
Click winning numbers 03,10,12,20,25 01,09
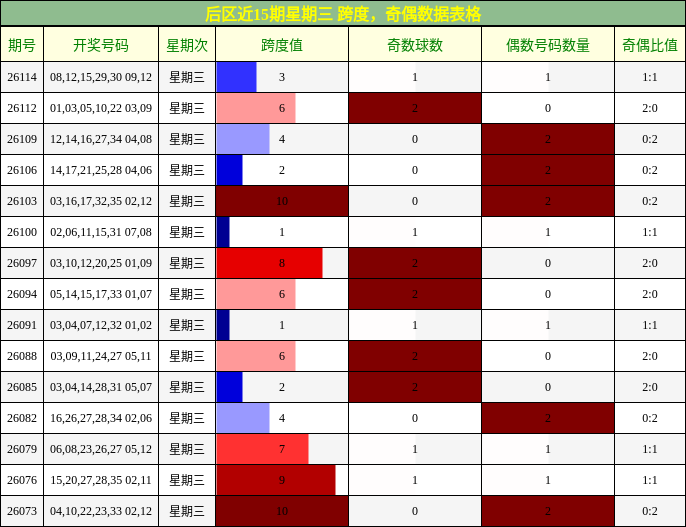(101, 263)
